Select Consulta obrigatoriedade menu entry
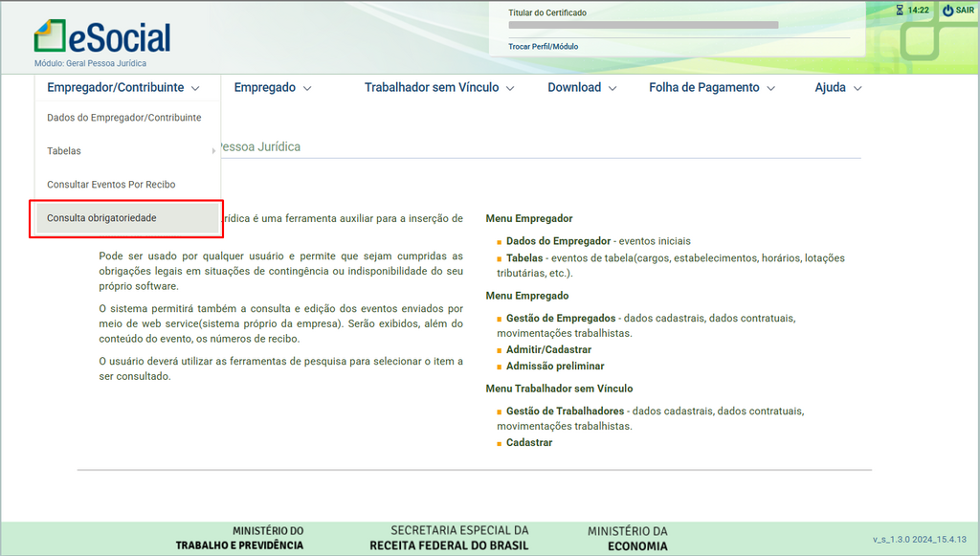This screenshot has height=556, width=980. click(101, 218)
